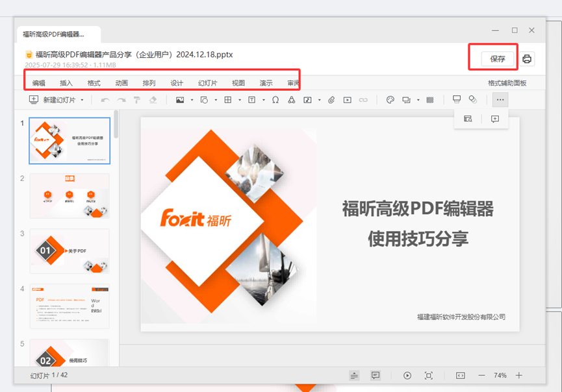The width and height of the screenshot is (562, 392).
Task: Click the three-dot more tools button
Action: (500, 100)
